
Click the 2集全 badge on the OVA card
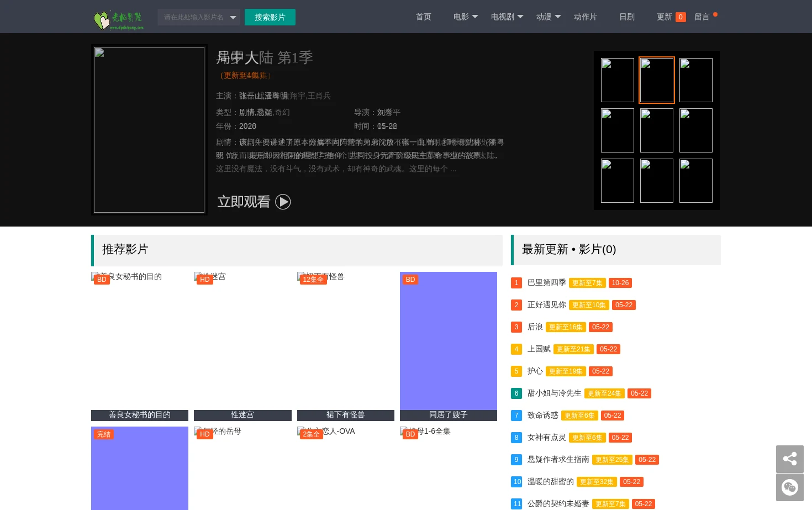pos(312,434)
